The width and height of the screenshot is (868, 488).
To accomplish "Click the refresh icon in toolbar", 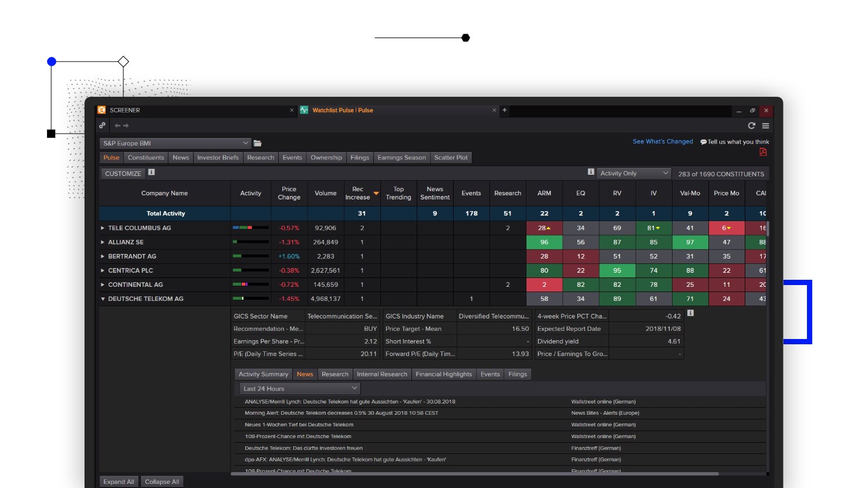I will click(751, 126).
